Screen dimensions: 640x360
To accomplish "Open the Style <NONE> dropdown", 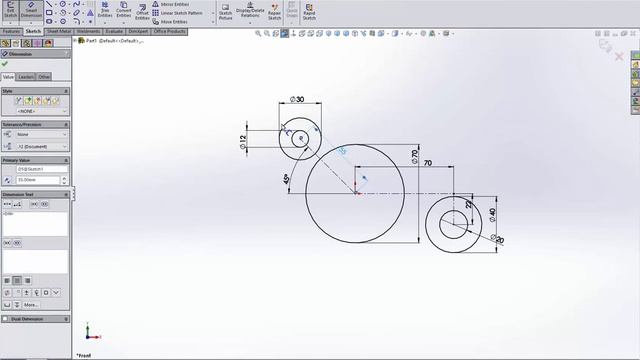I will tap(42, 111).
